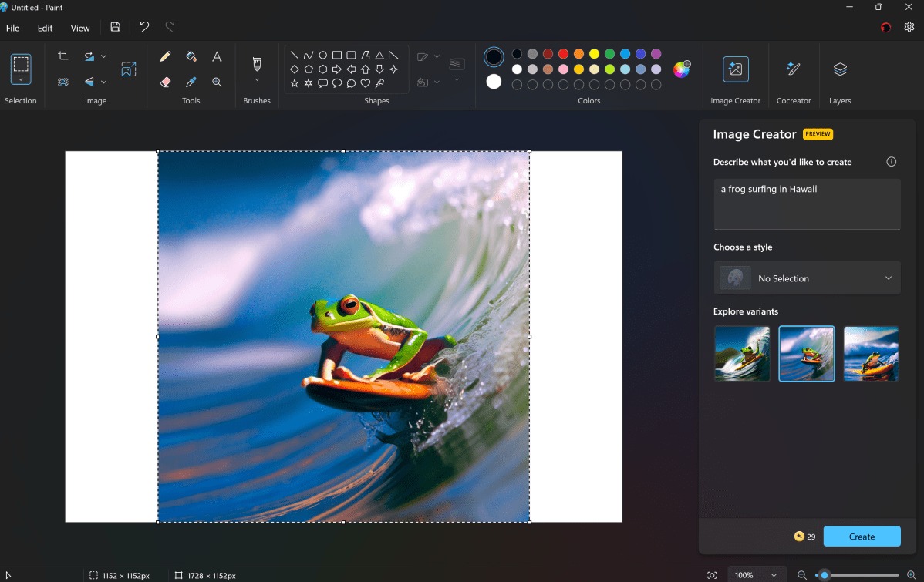Open the zoom level 100% dropdown
Viewport: 924px width, 582px height.
click(755, 575)
